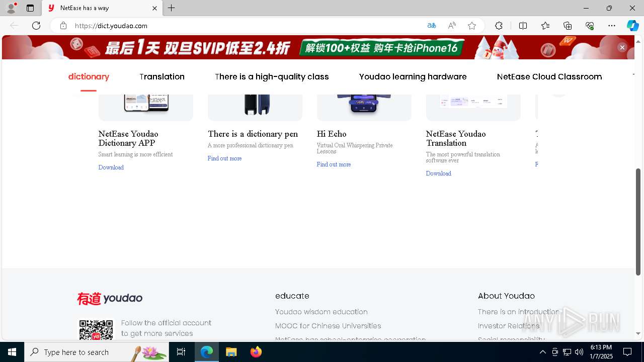
Task: Click NetEase Youdao Dictionary APP thumbnail
Action: pyautogui.click(x=146, y=107)
